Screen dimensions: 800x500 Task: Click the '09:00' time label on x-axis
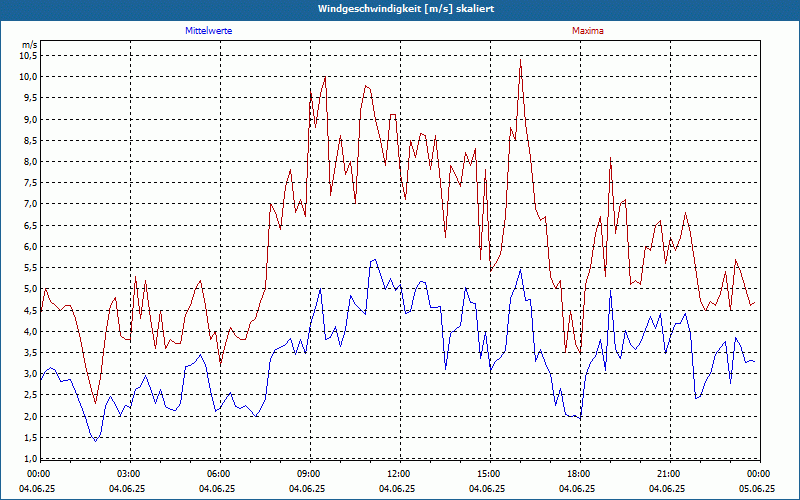pyautogui.click(x=308, y=474)
